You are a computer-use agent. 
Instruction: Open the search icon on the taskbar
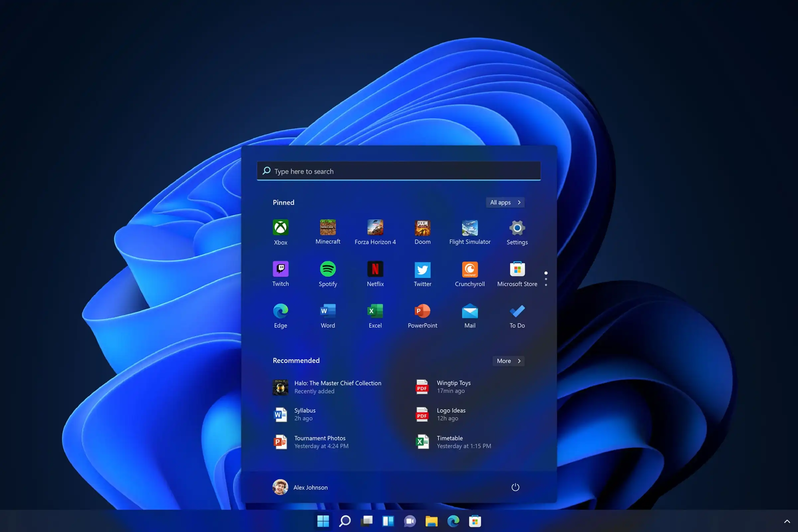tap(345, 521)
